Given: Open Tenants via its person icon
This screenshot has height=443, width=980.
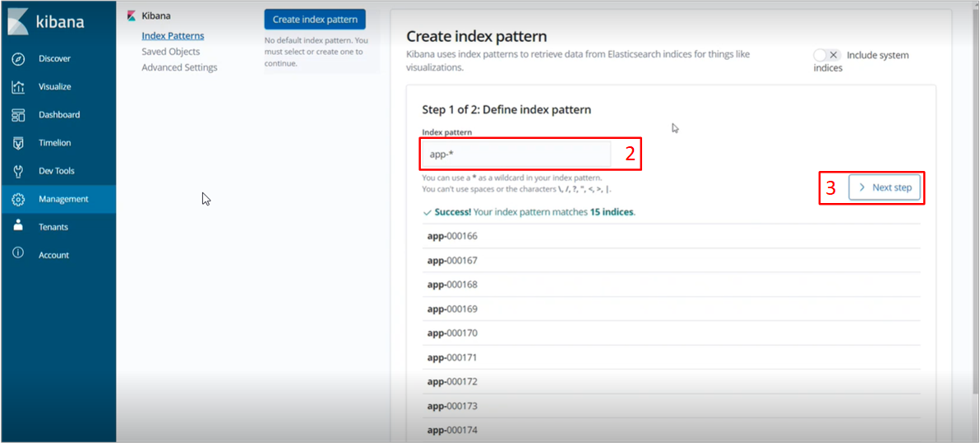Looking at the screenshot, I should 18,226.
